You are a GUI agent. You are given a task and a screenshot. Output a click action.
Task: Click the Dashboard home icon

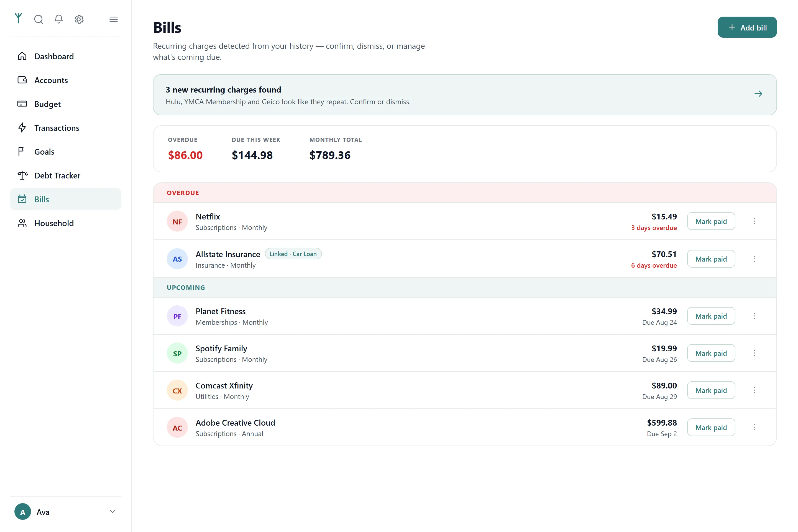pyautogui.click(x=22, y=56)
